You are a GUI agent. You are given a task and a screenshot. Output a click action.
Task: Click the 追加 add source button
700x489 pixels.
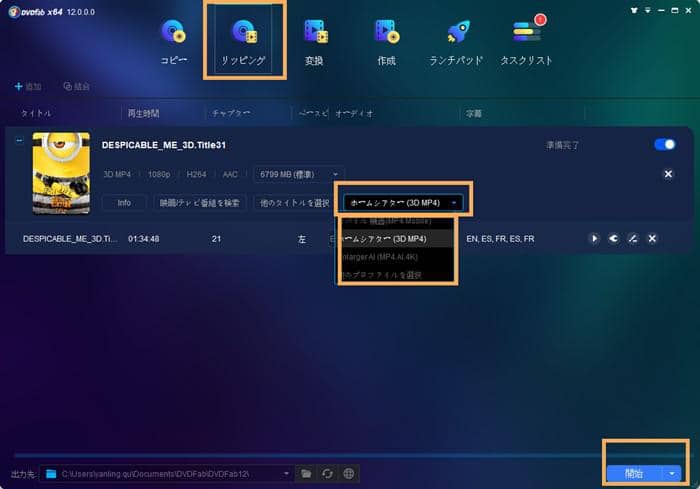(28, 87)
